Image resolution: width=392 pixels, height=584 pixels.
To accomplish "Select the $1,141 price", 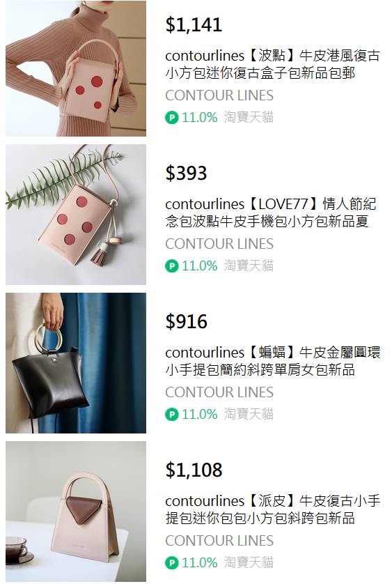I will click(194, 24).
